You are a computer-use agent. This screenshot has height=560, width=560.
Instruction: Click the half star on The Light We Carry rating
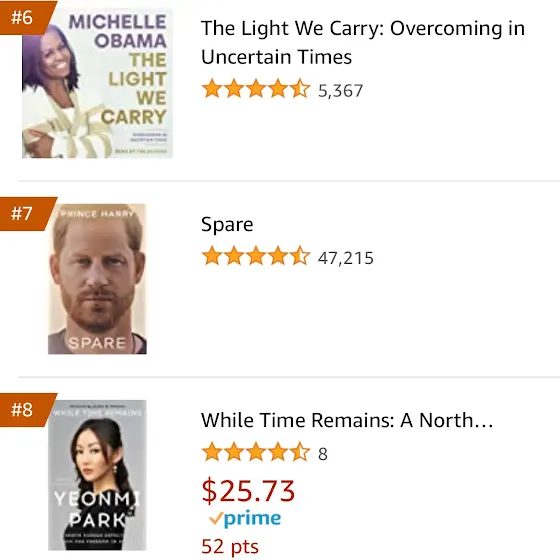pos(300,89)
